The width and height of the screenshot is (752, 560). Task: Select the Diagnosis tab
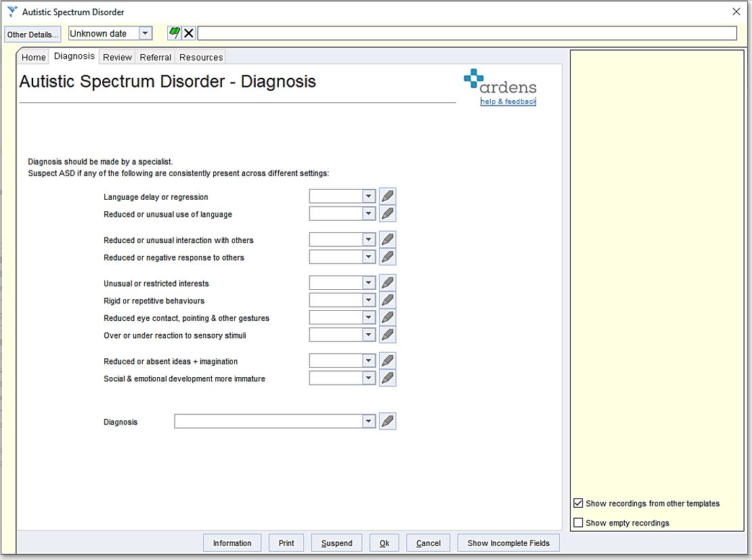(x=74, y=56)
